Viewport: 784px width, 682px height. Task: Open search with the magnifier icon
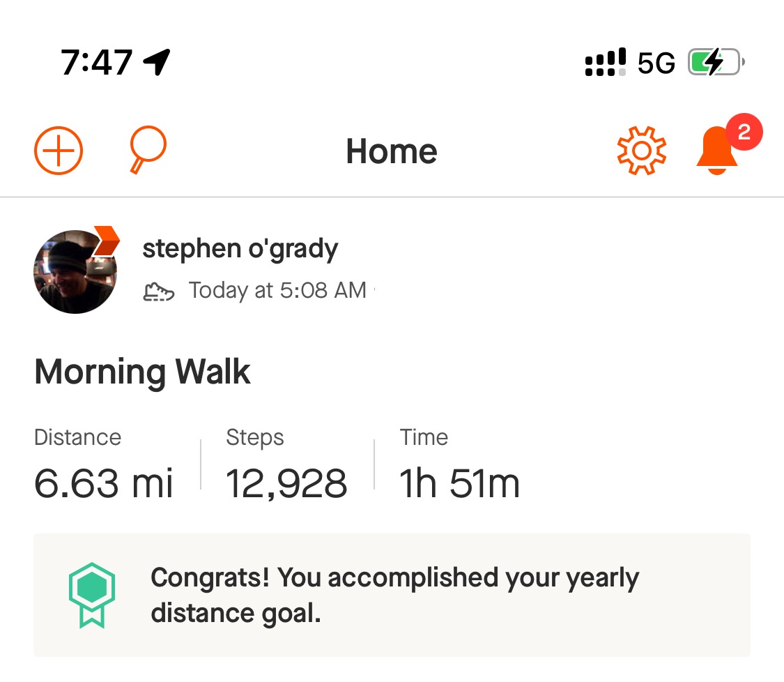147,149
